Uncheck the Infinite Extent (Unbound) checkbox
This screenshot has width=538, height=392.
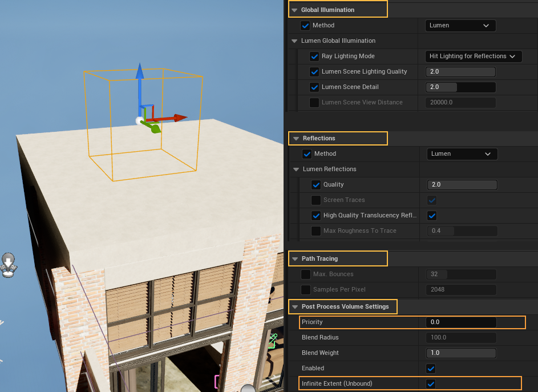click(x=431, y=384)
